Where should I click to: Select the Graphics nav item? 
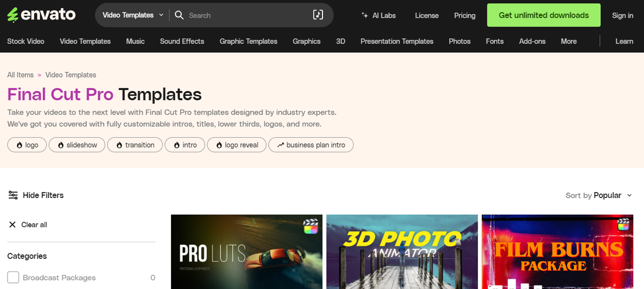(x=306, y=41)
